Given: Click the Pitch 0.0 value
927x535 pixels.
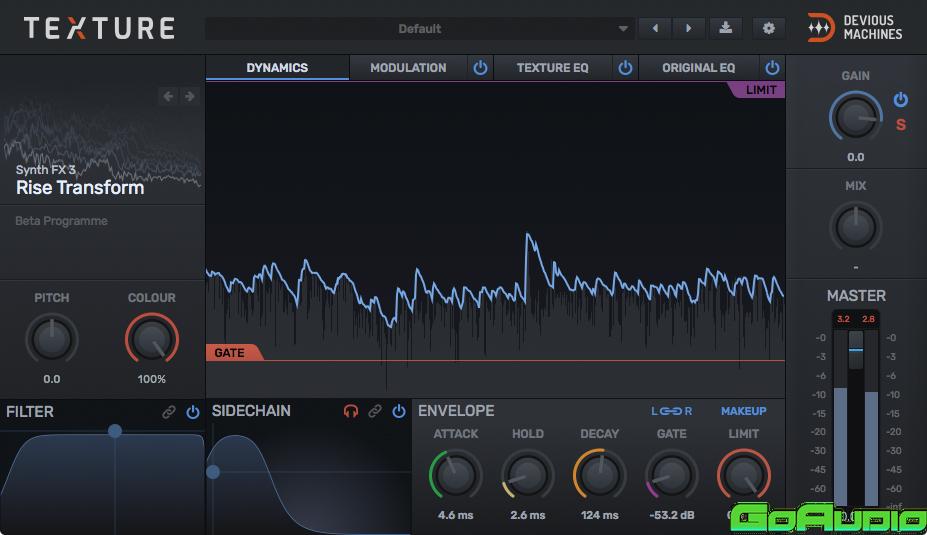Looking at the screenshot, I should [x=52, y=379].
